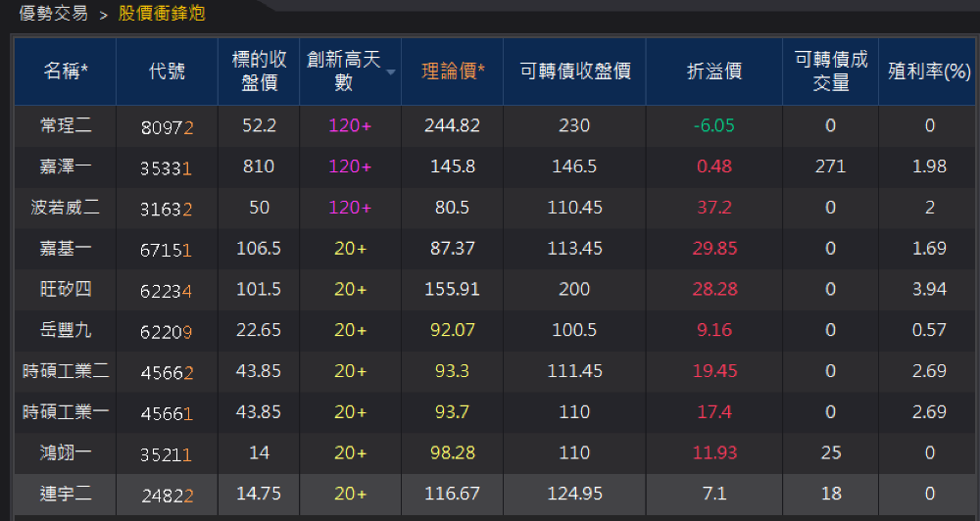Select 股價衝鋒炮 breadcrumb item

[x=162, y=13]
